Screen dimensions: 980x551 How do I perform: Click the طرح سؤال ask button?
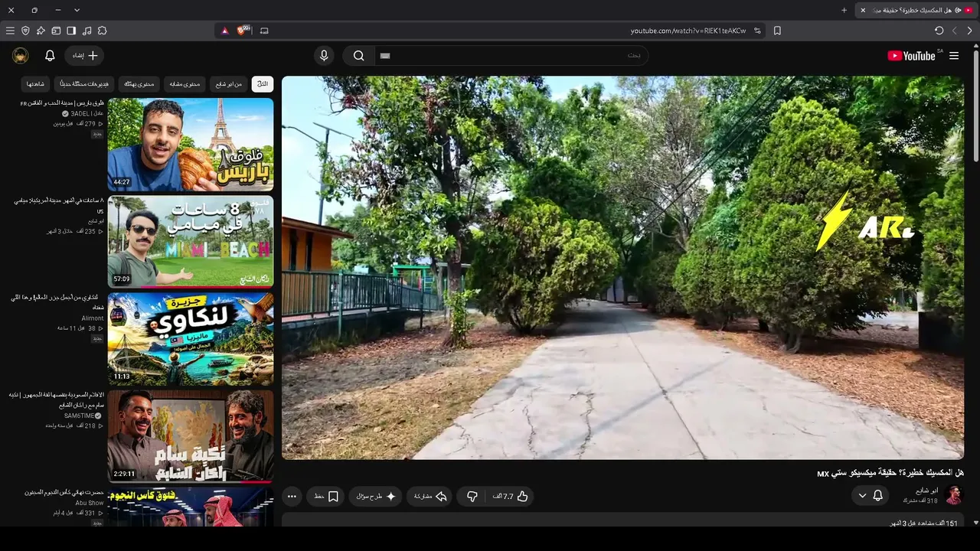pos(375,497)
